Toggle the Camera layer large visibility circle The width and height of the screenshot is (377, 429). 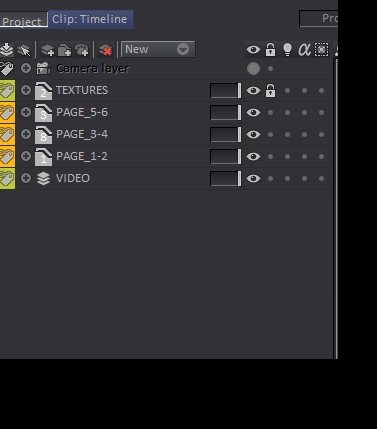coord(253,69)
